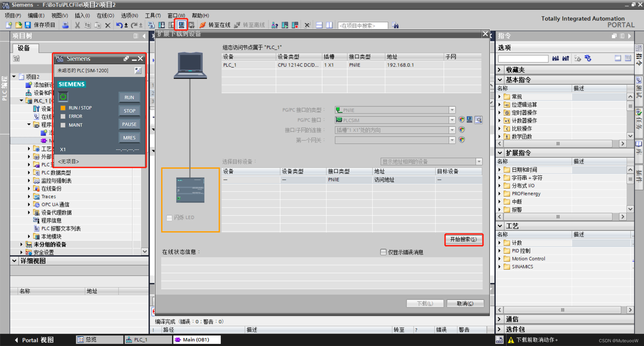
Task: Select the PLC_1 row in configured nodes table
Action: coord(351,65)
